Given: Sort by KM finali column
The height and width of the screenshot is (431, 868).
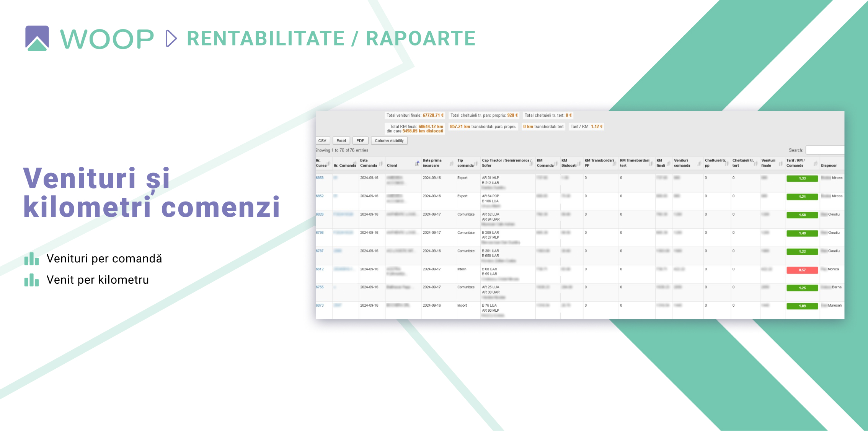Looking at the screenshot, I should (664, 163).
